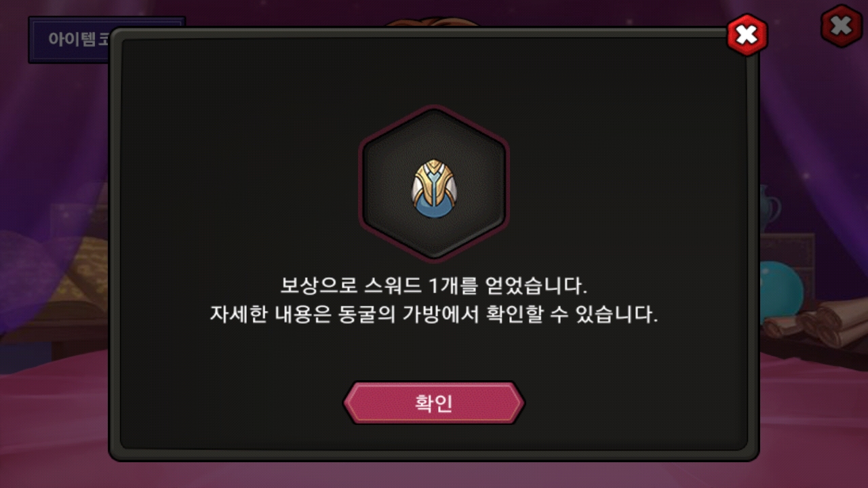Click the text '보상으로 스워드 1개를 얻었습니다.'
868x488 pixels.
(434, 285)
